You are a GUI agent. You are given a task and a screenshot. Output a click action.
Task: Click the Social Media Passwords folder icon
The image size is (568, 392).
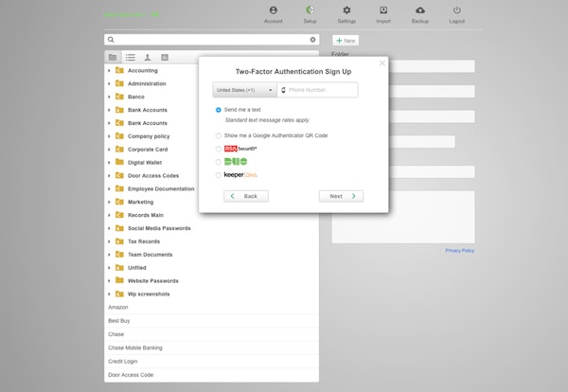119,228
